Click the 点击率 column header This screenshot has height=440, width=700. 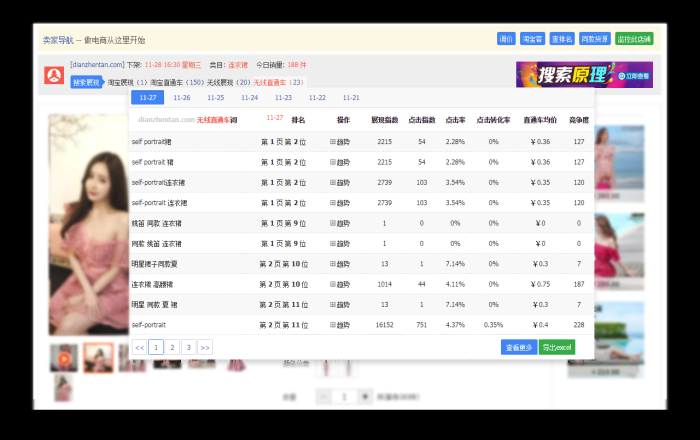coord(455,120)
